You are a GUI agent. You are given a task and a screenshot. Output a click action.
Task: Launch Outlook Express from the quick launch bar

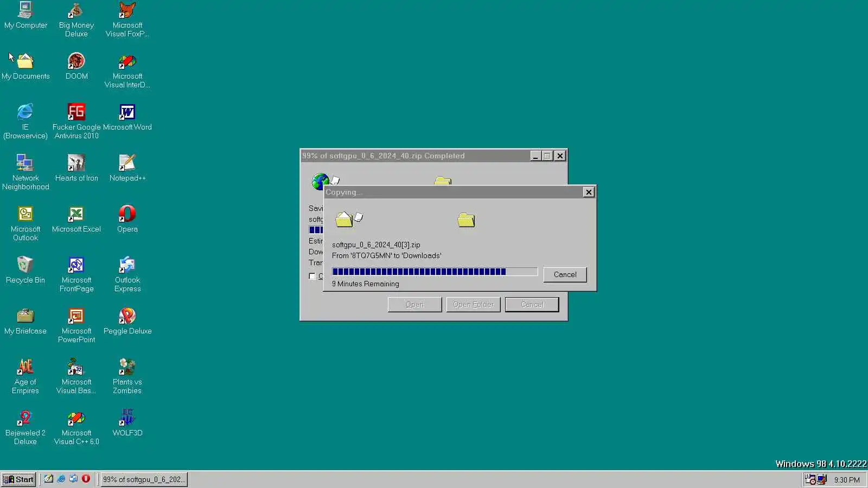(x=73, y=479)
